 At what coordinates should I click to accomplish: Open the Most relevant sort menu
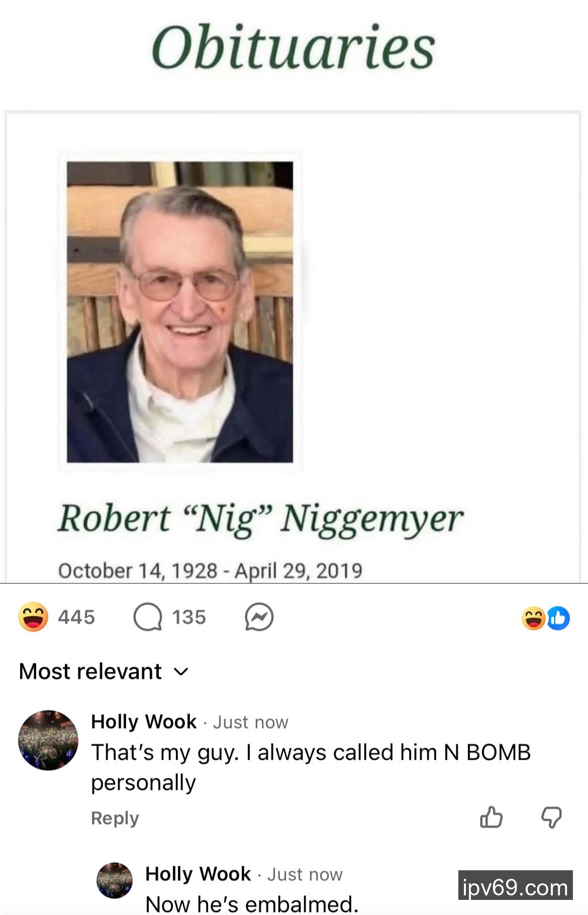pos(104,671)
